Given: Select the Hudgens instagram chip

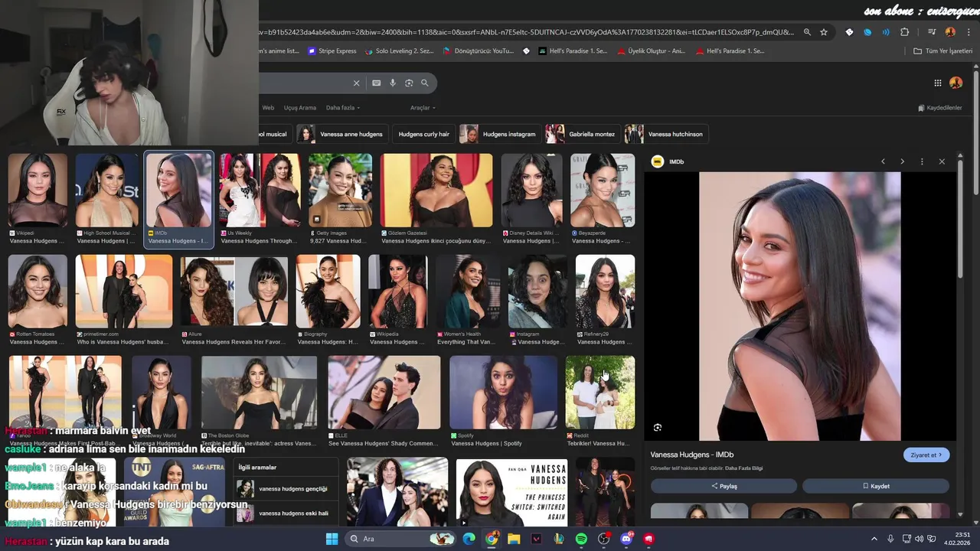Looking at the screenshot, I should click(499, 134).
